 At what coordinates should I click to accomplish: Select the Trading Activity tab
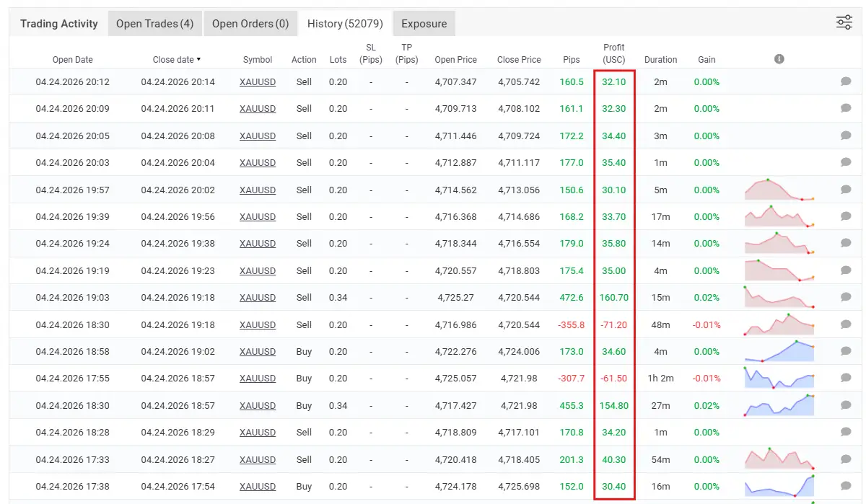tap(59, 24)
